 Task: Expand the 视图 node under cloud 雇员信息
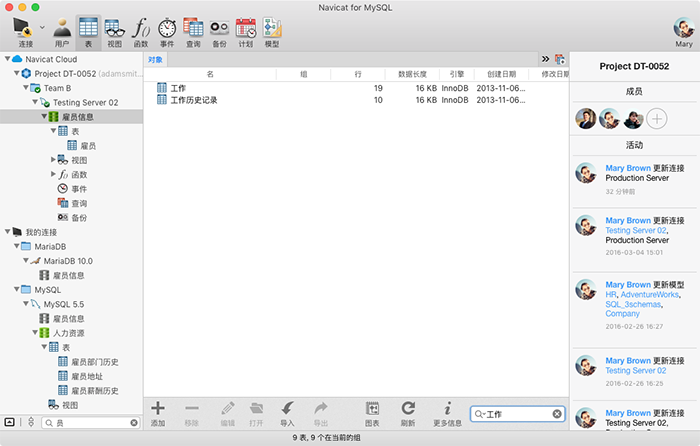pyautogui.click(x=53, y=159)
